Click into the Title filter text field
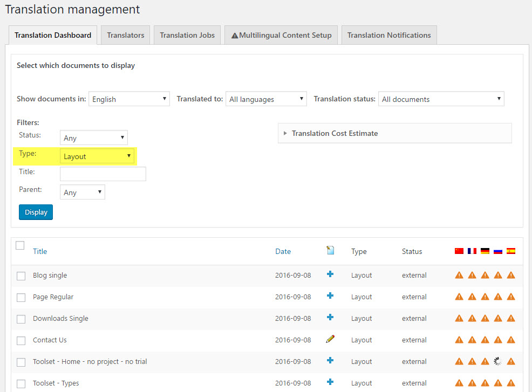532x392 pixels. (x=103, y=174)
